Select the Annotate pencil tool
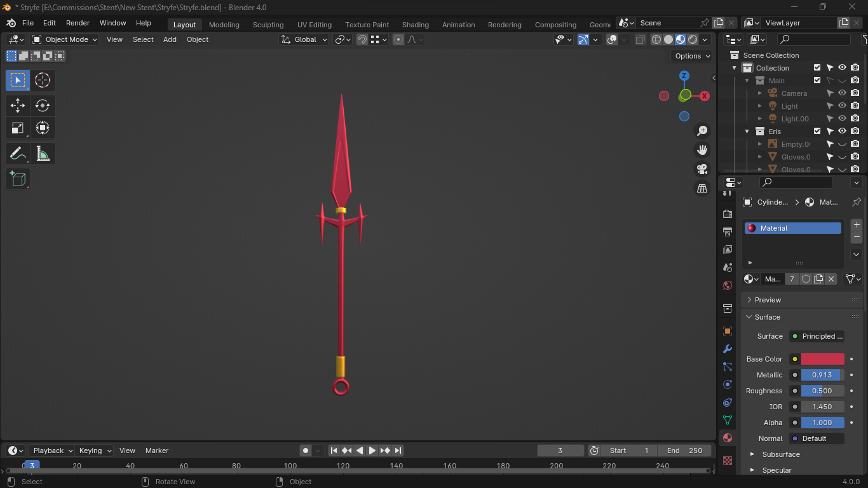 point(18,154)
